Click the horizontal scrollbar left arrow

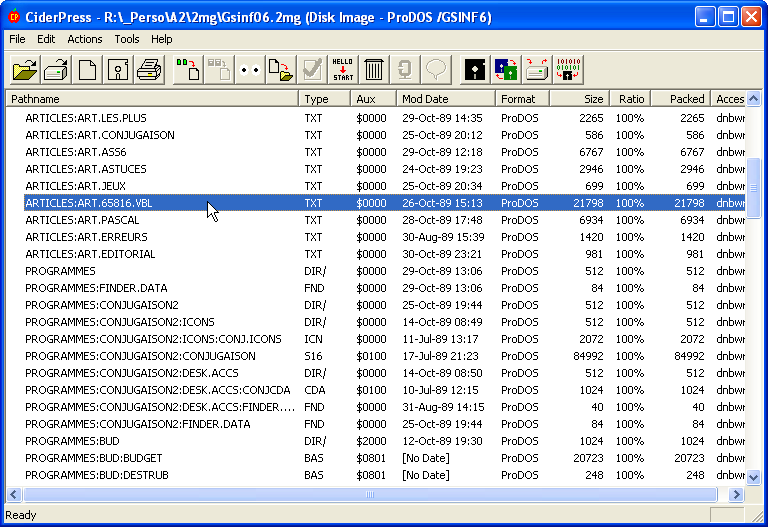point(14,495)
